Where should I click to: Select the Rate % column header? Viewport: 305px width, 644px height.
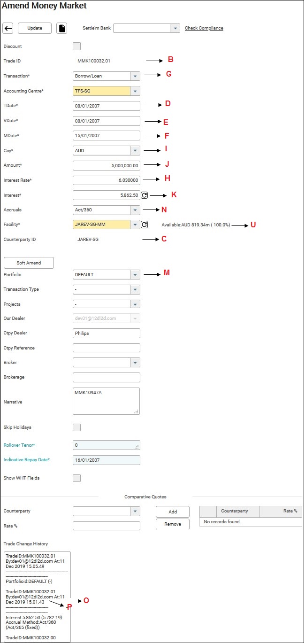tap(280, 511)
